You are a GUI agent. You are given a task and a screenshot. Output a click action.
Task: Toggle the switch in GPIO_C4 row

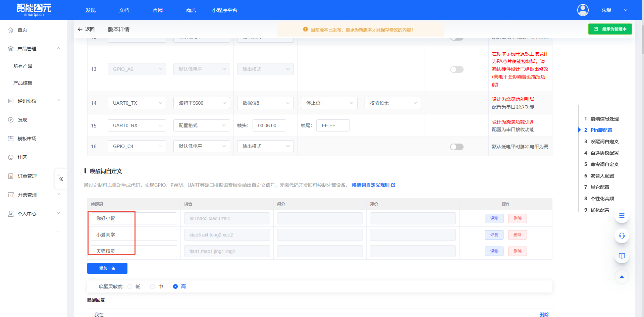click(x=457, y=147)
